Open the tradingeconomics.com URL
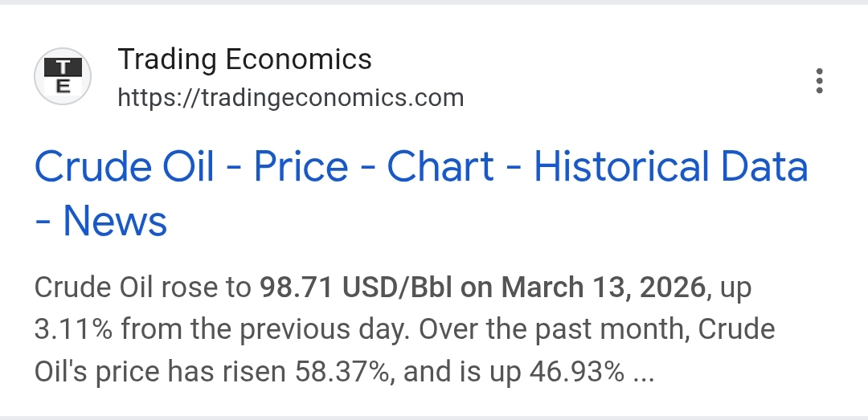The height and width of the screenshot is (420, 868). [290, 98]
